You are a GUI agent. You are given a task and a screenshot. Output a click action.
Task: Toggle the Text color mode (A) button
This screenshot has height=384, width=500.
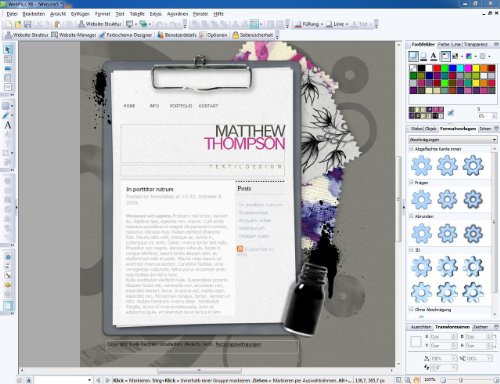click(x=433, y=56)
